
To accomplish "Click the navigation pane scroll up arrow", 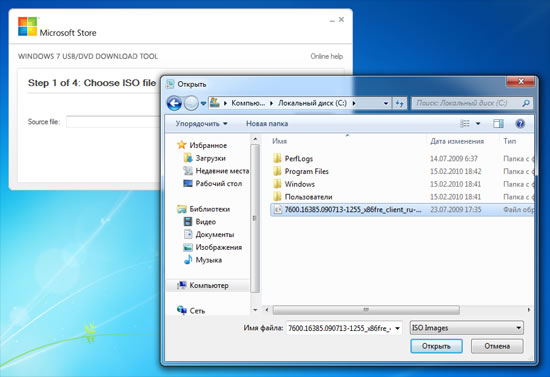I will pyautogui.click(x=255, y=139).
